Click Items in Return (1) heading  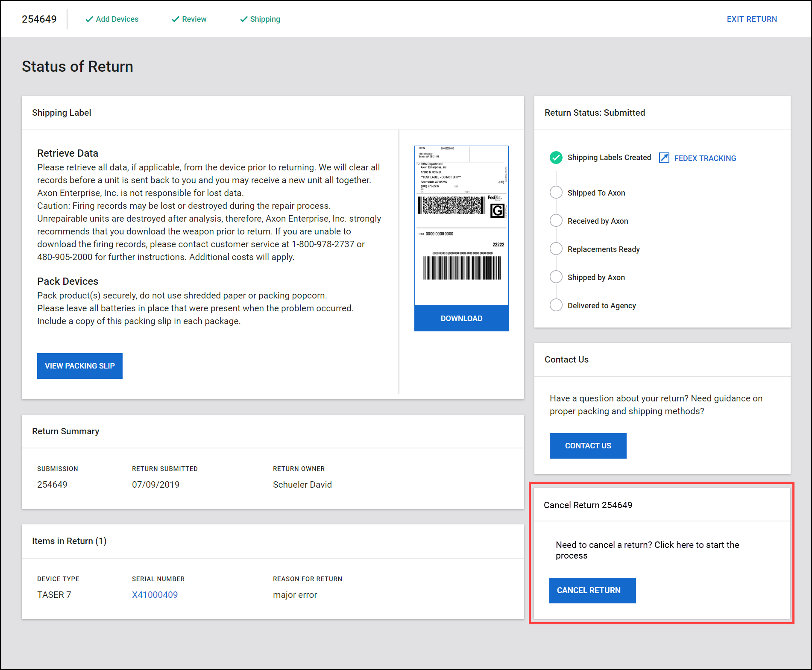(x=69, y=541)
